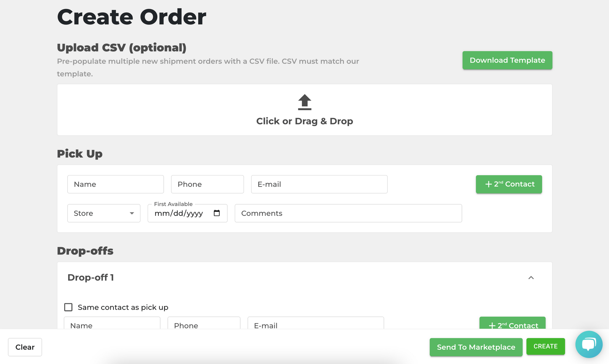This screenshot has width=609, height=364.
Task: Select the Pick Up E-mail field
Action: 319,184
